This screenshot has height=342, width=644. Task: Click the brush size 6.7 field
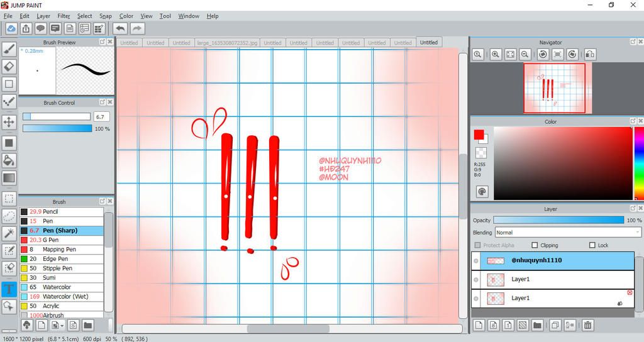(101, 116)
